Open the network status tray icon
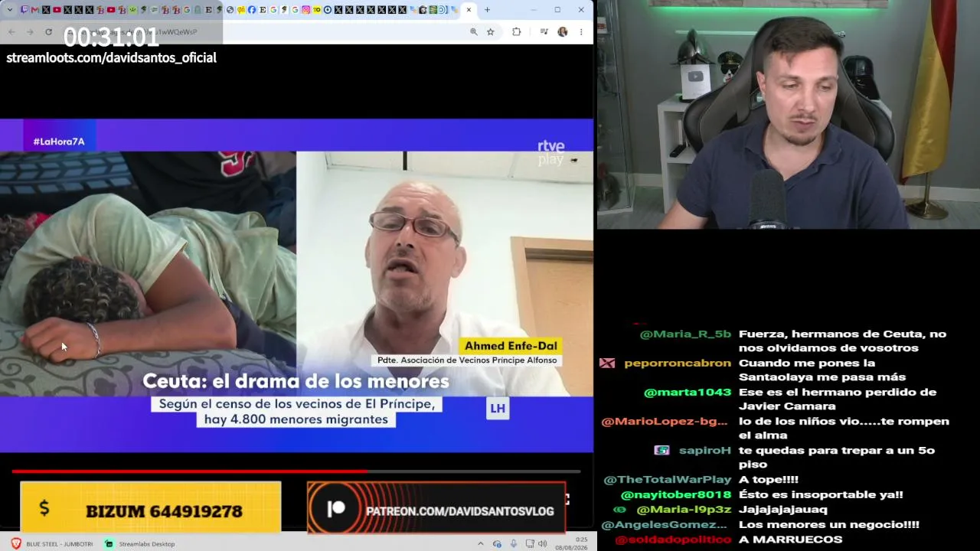Viewport: 980px width, 551px height. click(x=497, y=544)
